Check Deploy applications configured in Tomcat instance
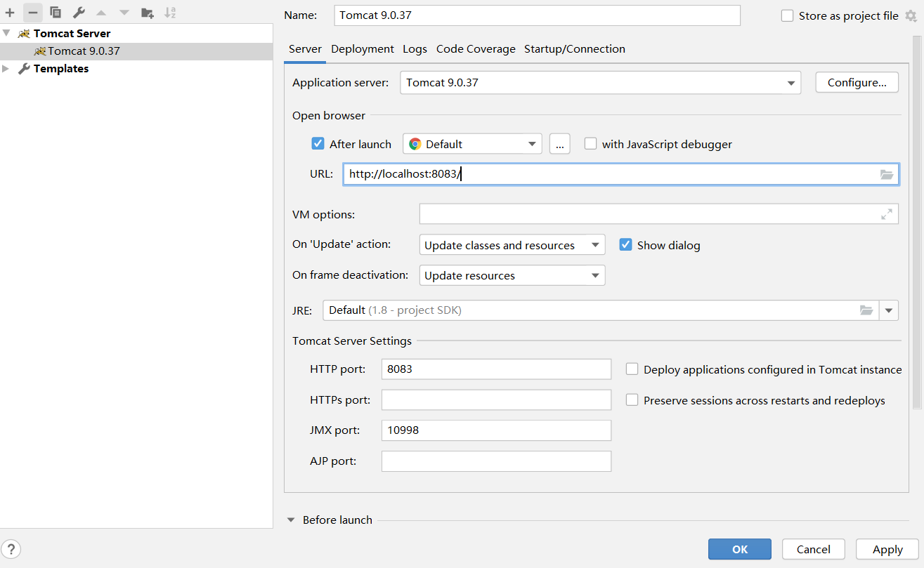The height and width of the screenshot is (568, 924). [632, 369]
